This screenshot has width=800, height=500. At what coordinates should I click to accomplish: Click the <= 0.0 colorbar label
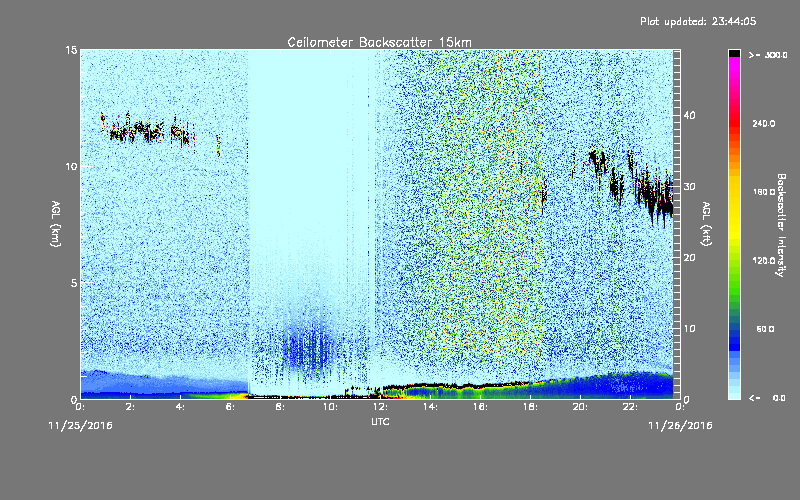[768, 398]
